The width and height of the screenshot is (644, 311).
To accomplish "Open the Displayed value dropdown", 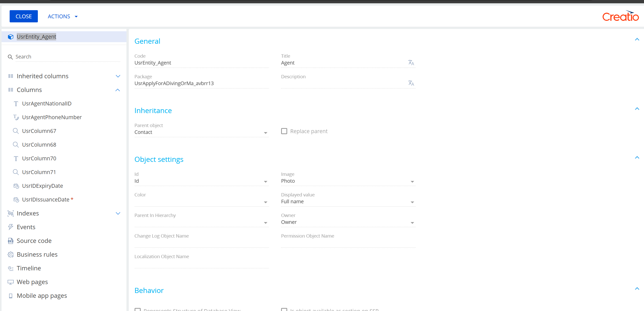I will [x=412, y=202].
